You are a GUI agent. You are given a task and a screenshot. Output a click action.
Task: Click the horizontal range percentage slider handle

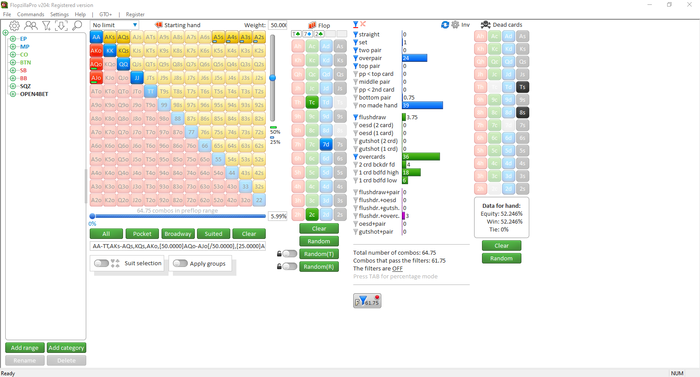92,216
